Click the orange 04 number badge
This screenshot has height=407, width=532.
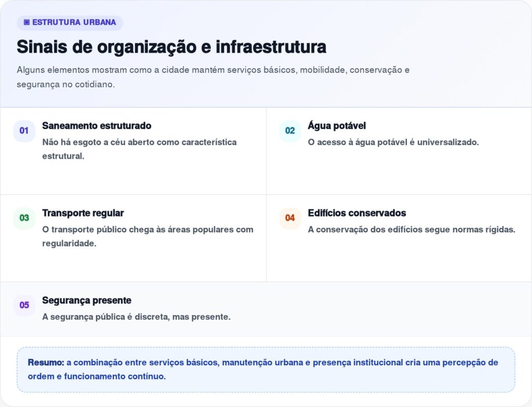pyautogui.click(x=290, y=218)
